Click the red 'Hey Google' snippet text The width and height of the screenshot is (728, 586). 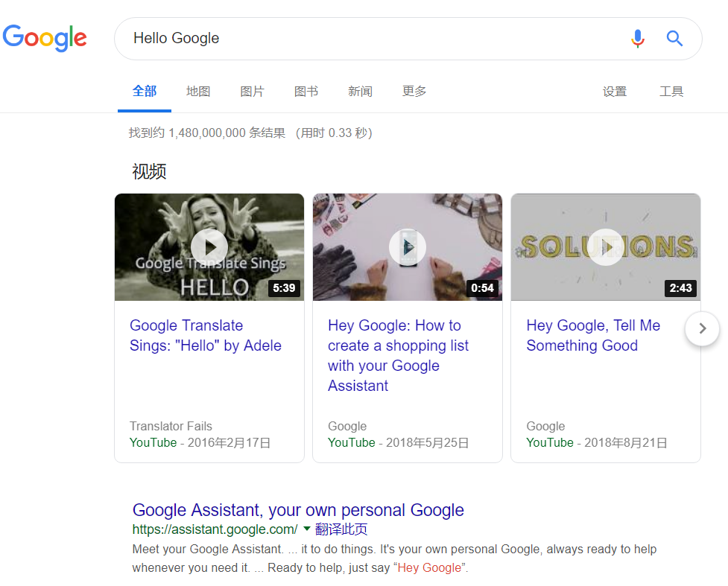[x=429, y=567]
